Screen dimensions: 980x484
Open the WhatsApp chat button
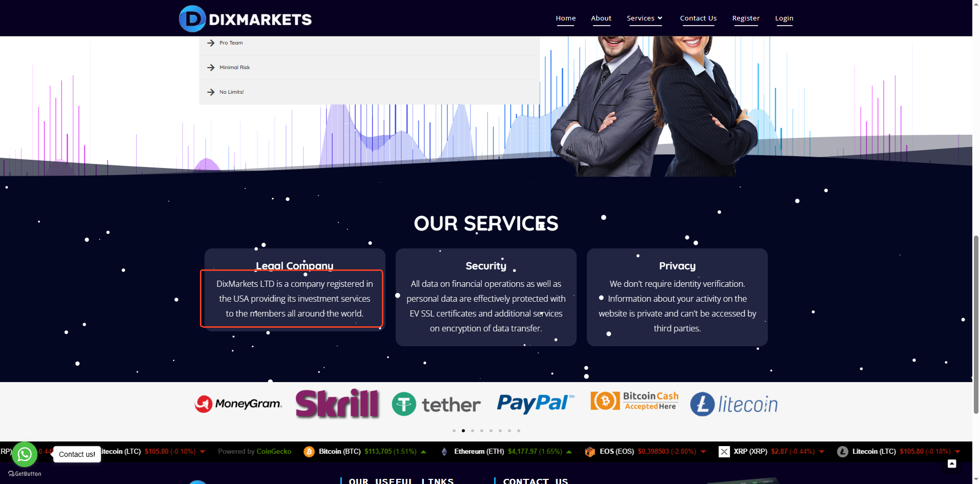[x=24, y=454]
